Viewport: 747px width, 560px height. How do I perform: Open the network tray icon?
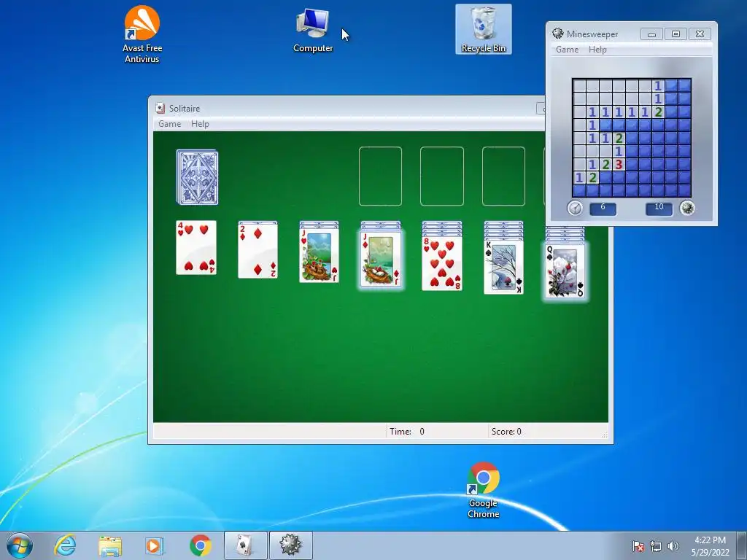coord(656,546)
